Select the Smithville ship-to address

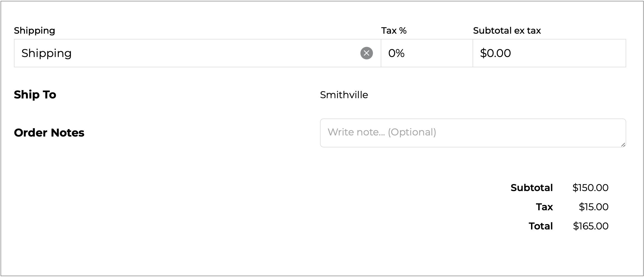(x=344, y=95)
